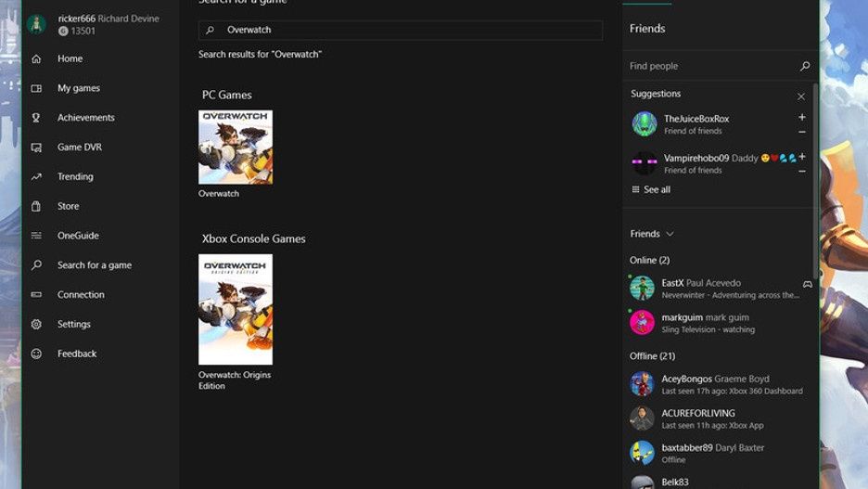This screenshot has height=489, width=868.
Task: Click the Offline (21) section header
Action: [652, 356]
